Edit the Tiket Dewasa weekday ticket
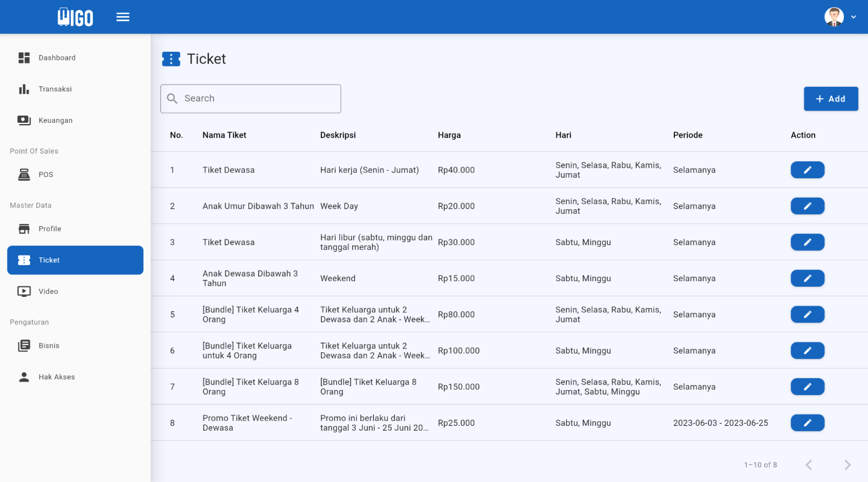 tap(807, 170)
